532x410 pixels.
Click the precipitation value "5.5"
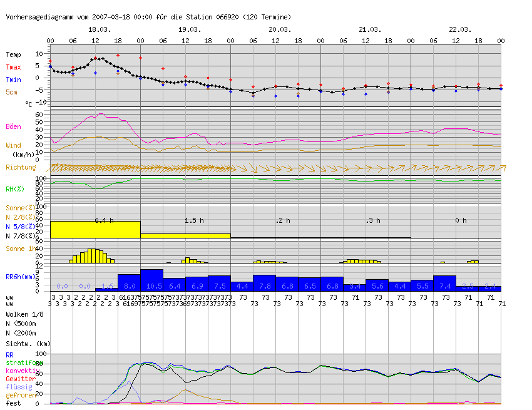(422, 286)
